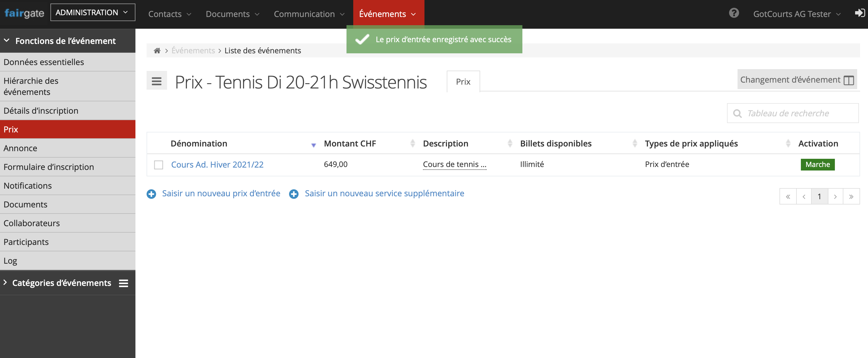The image size is (868, 358).
Task: Click the Activation column header
Action: (818, 144)
